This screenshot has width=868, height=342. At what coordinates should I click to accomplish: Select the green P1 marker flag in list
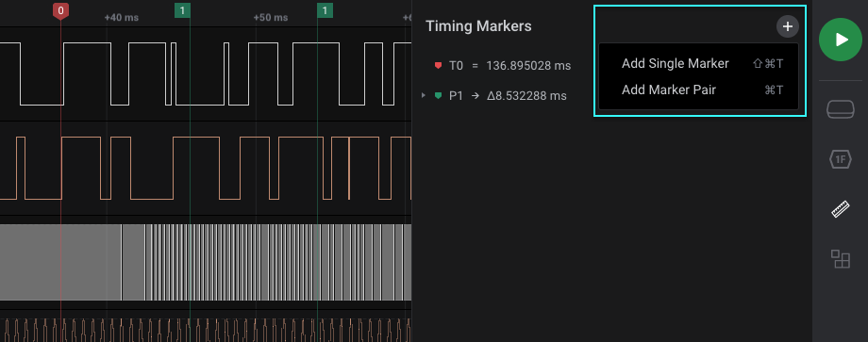click(x=438, y=95)
